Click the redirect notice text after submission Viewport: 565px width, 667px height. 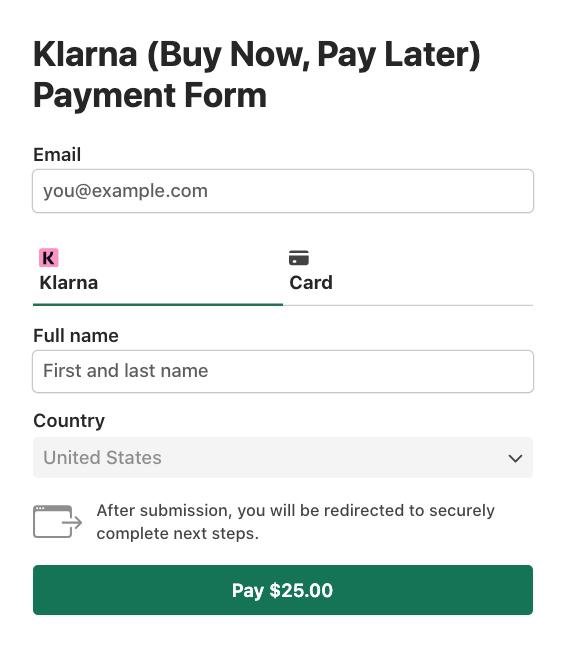point(296,522)
